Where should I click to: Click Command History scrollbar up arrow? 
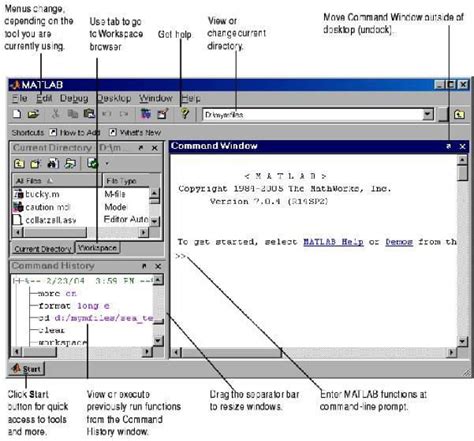tap(158, 279)
